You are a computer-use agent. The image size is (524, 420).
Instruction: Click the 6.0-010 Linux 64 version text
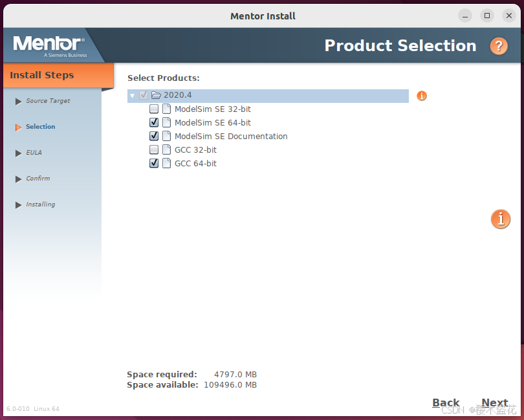[33, 408]
